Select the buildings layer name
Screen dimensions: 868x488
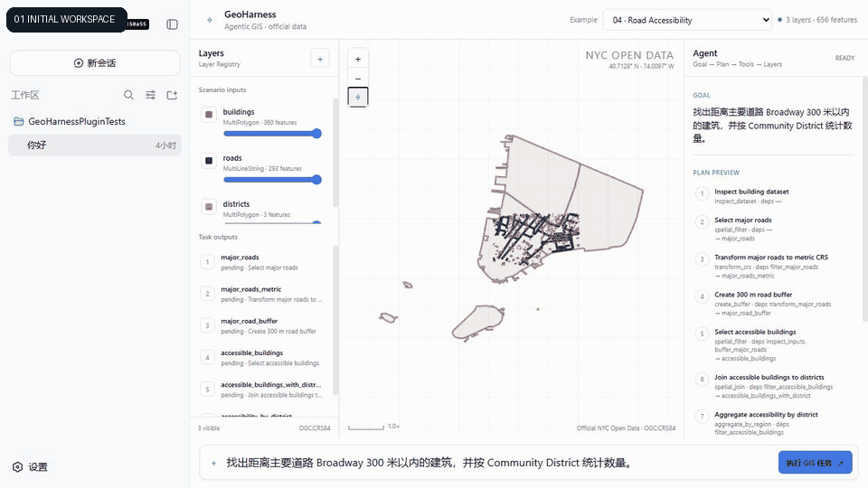pos(239,112)
